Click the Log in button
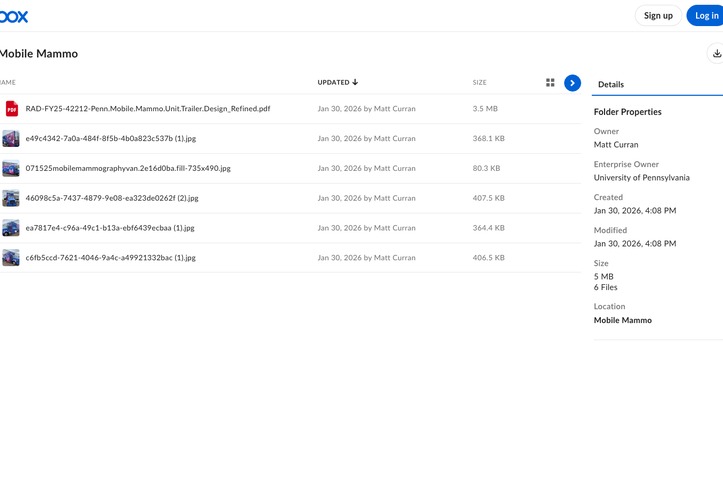The width and height of the screenshot is (723, 479). click(706, 16)
